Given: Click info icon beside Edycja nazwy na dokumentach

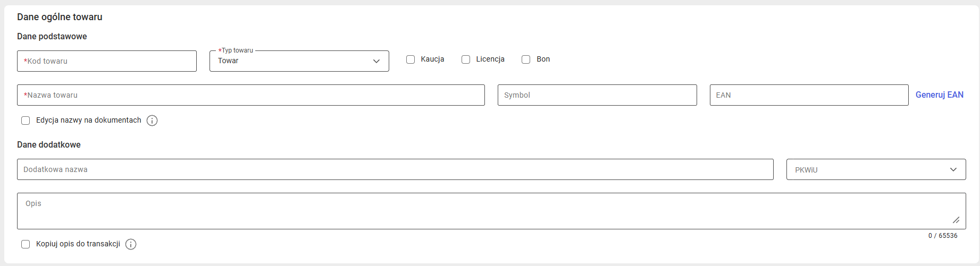Looking at the screenshot, I should [152, 121].
